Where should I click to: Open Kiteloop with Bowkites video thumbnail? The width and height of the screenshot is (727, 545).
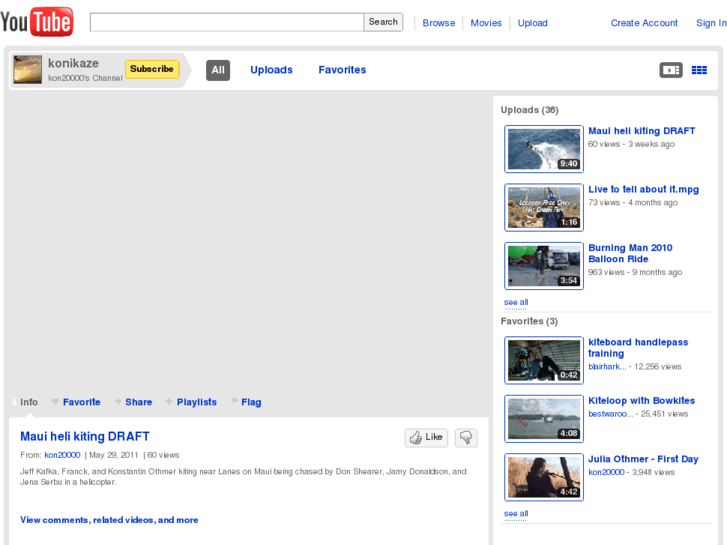(x=543, y=418)
